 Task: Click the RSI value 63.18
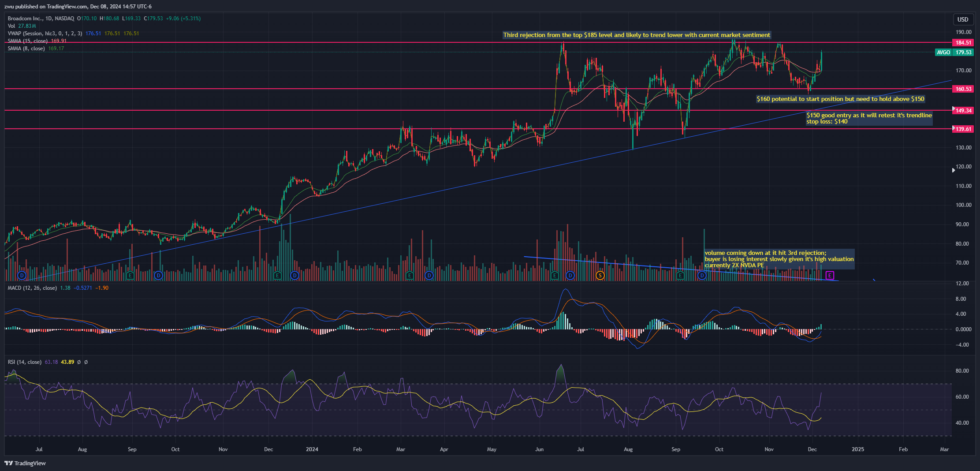pos(51,362)
